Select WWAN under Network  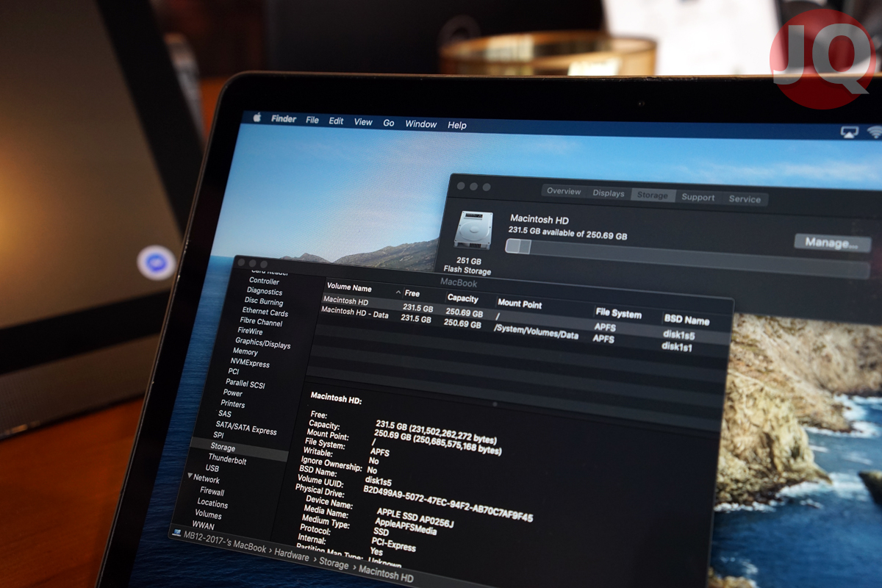coord(203,526)
